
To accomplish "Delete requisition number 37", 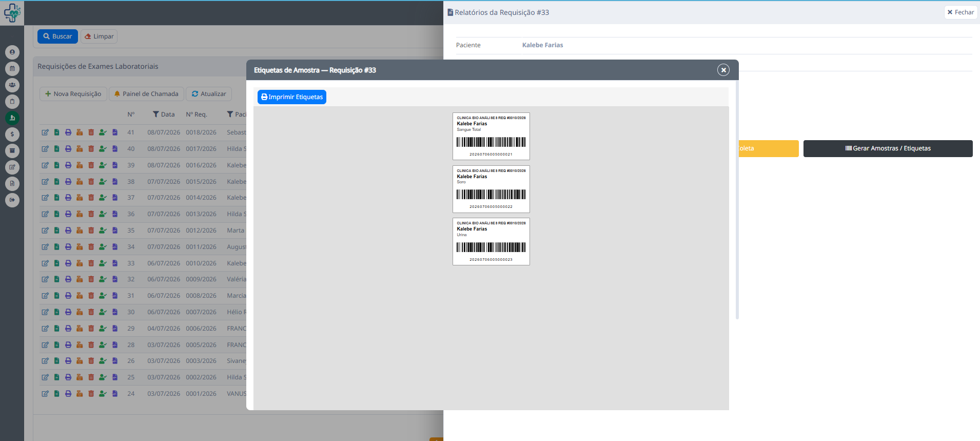I will coord(91,198).
